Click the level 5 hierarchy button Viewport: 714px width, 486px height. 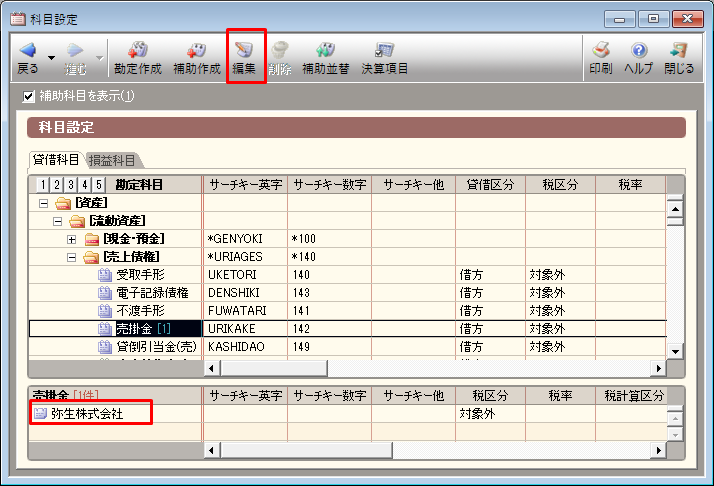click(99, 185)
